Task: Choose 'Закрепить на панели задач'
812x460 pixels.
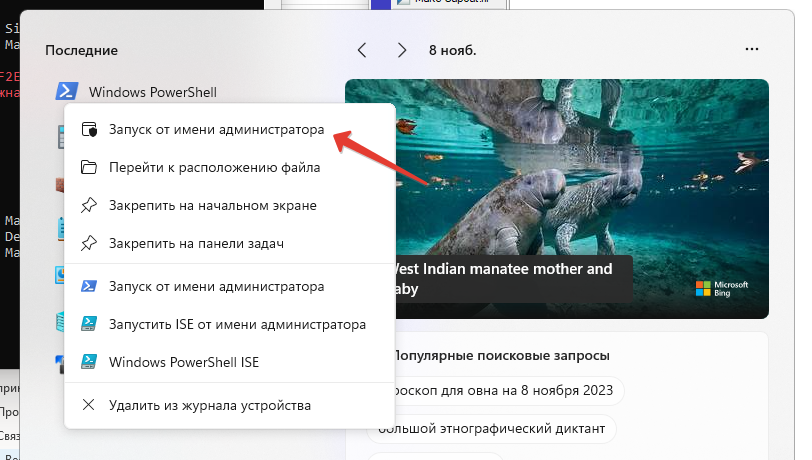Action: tap(229, 243)
